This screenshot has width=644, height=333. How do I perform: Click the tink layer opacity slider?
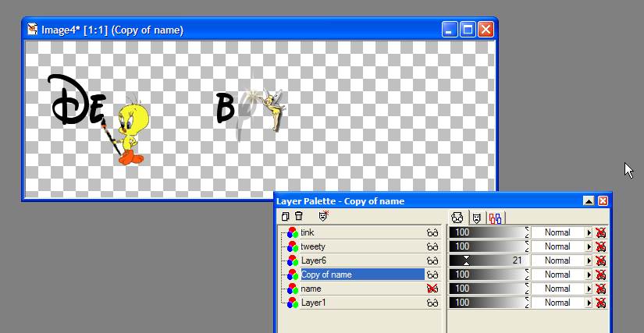pos(489,232)
